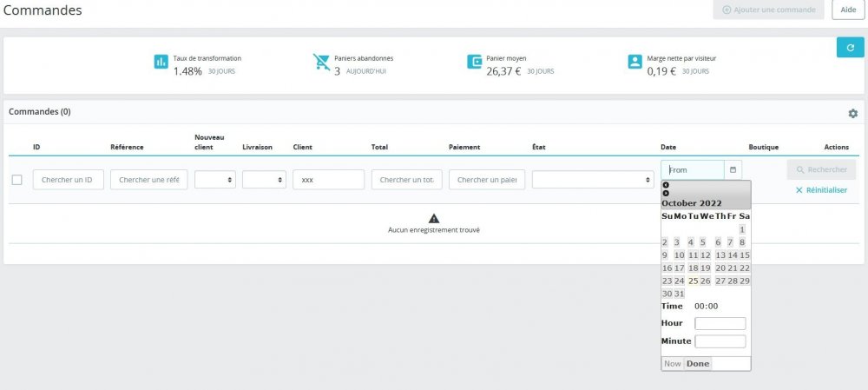The width and height of the screenshot is (868, 390).
Task: Focus the Chercher un total field
Action: pyautogui.click(x=407, y=180)
